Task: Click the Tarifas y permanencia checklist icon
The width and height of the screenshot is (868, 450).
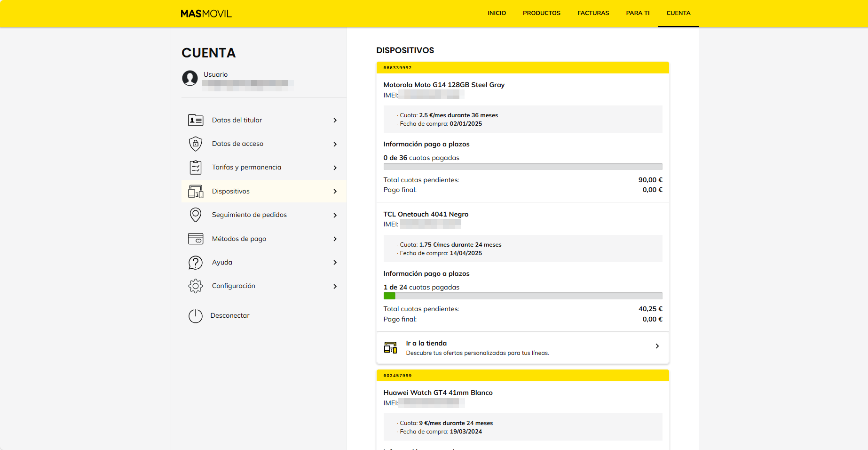Action: (x=196, y=167)
